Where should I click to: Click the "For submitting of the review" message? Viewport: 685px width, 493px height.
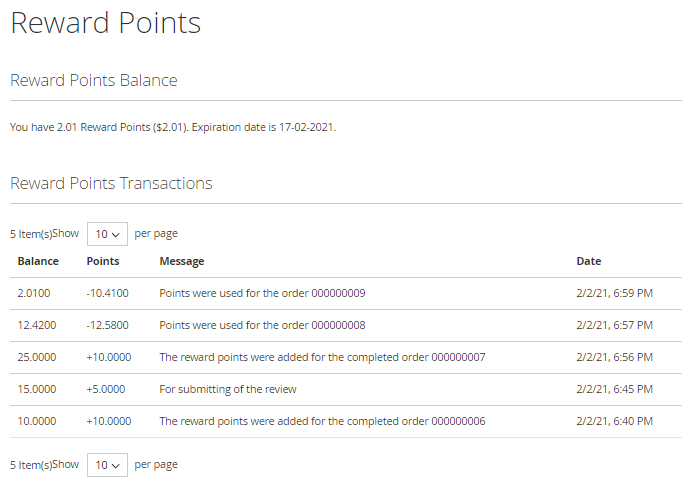coord(228,390)
